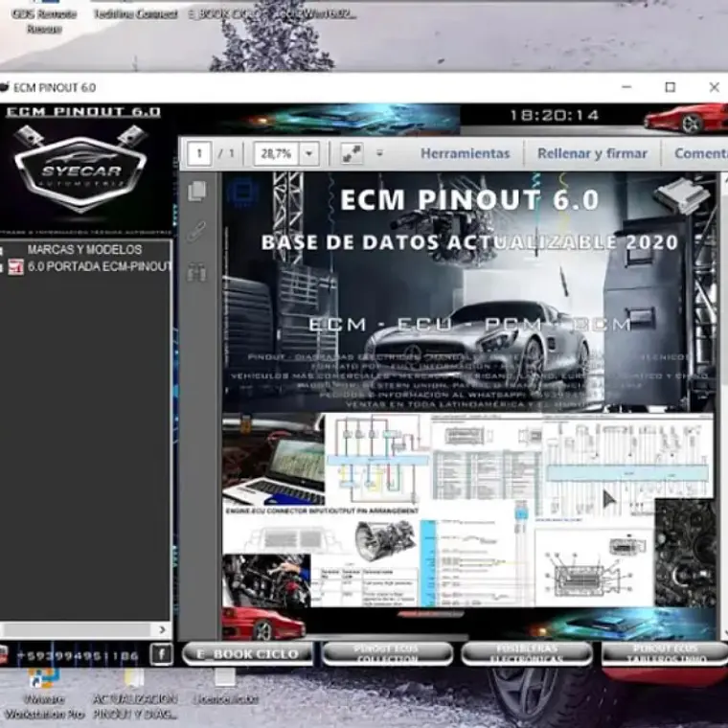Click the +593994951186 phone number
Viewport: 728px width, 728px height.
point(78,655)
